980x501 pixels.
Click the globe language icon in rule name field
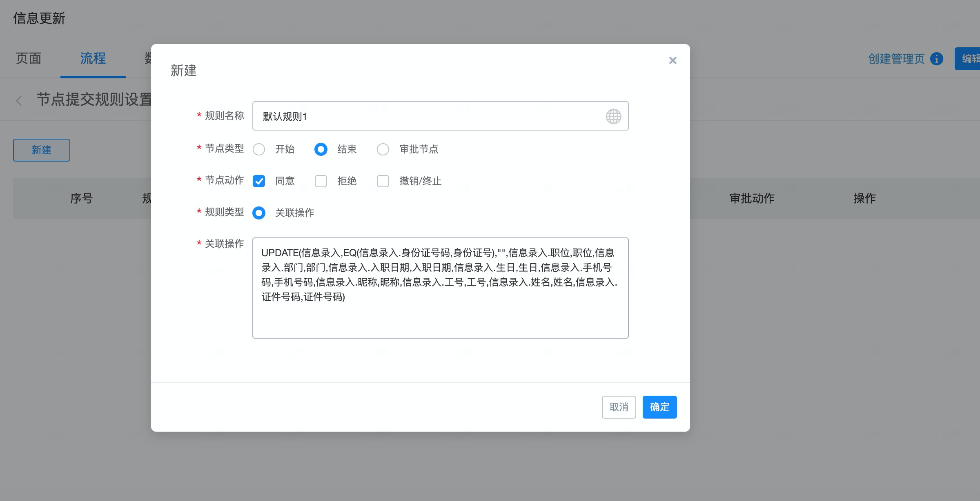pyautogui.click(x=613, y=116)
